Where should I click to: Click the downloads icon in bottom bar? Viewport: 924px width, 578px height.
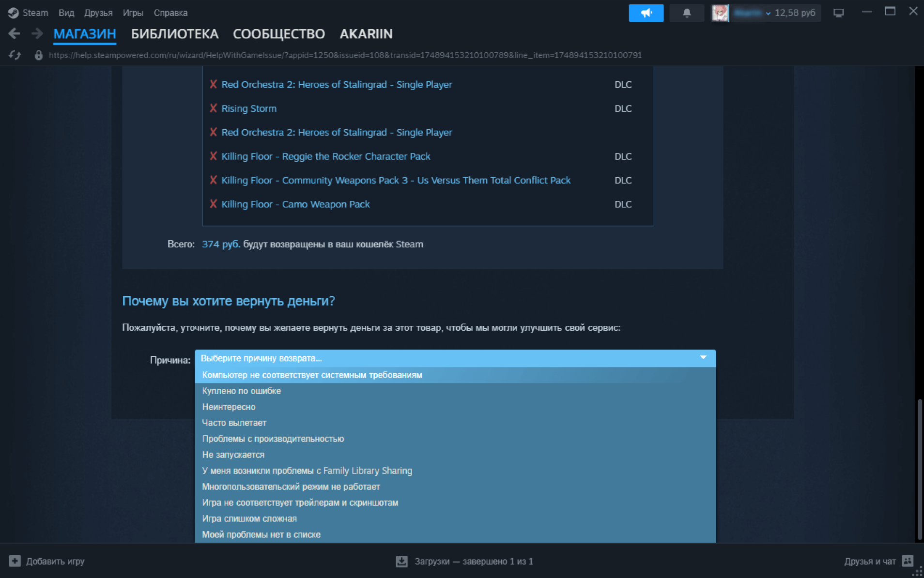tap(401, 561)
